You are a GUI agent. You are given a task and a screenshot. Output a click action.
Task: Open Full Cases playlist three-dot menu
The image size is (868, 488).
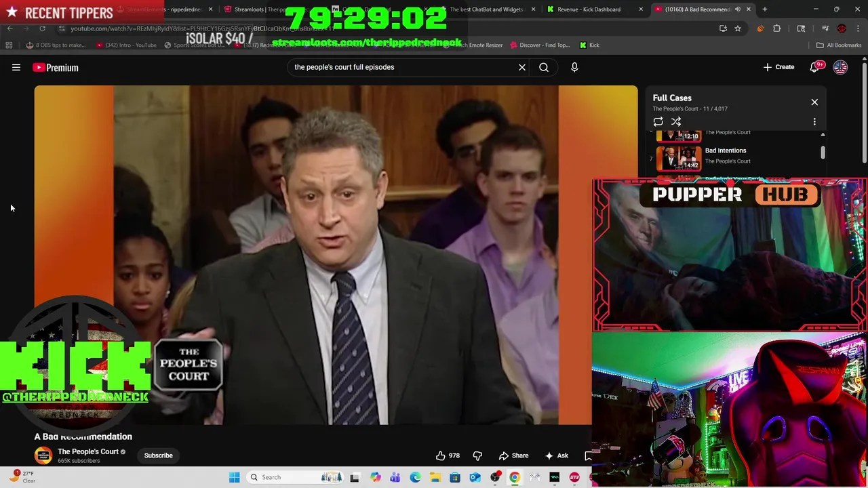[x=814, y=121]
